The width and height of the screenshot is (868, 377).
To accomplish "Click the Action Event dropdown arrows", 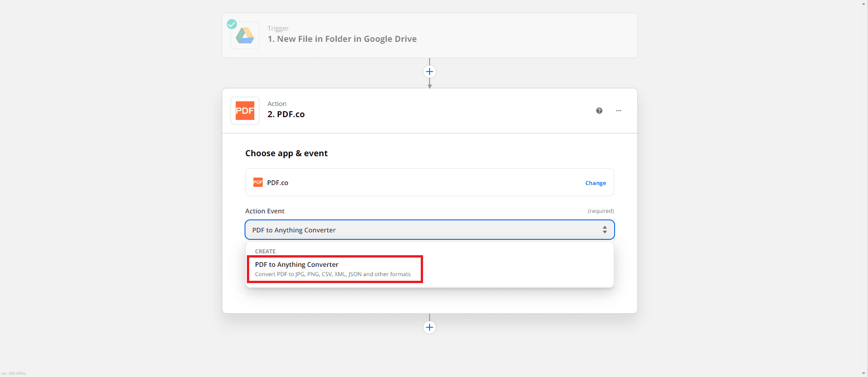I will [604, 230].
